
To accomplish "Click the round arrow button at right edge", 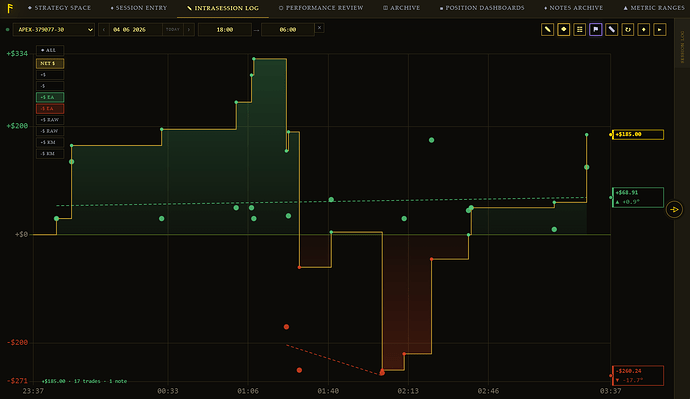I will point(674,209).
